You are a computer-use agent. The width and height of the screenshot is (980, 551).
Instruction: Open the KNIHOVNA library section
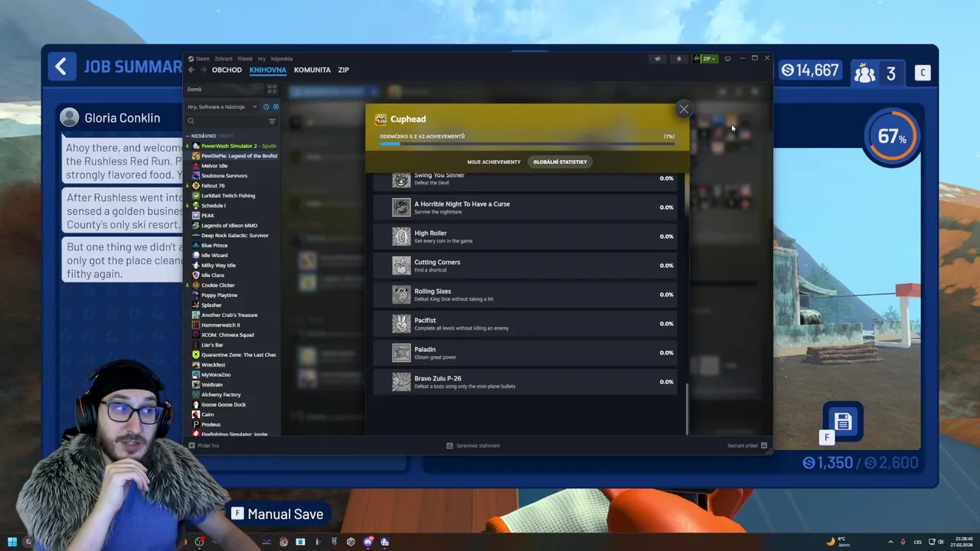[x=268, y=70]
